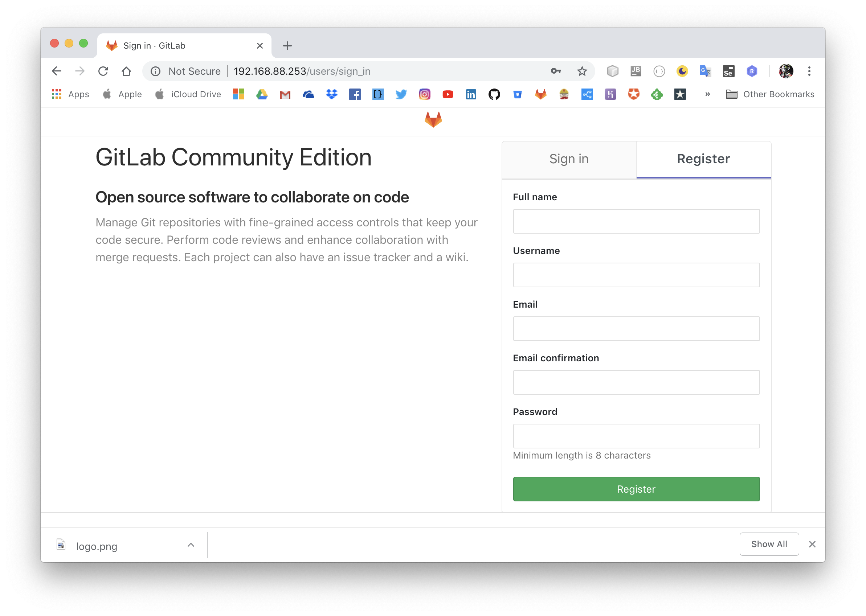The height and width of the screenshot is (616, 866).
Task: Click Show All downloads button
Action: (769, 544)
